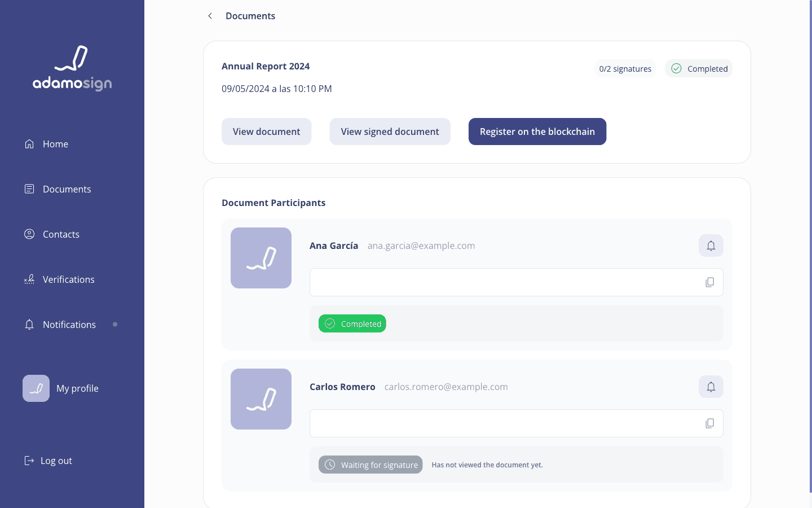
Task: Click the adamosign logo in sidebar
Action: pyautogui.click(x=72, y=68)
